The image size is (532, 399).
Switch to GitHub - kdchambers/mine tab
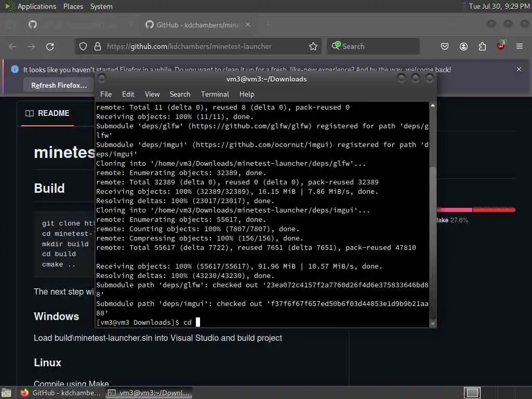point(197,25)
